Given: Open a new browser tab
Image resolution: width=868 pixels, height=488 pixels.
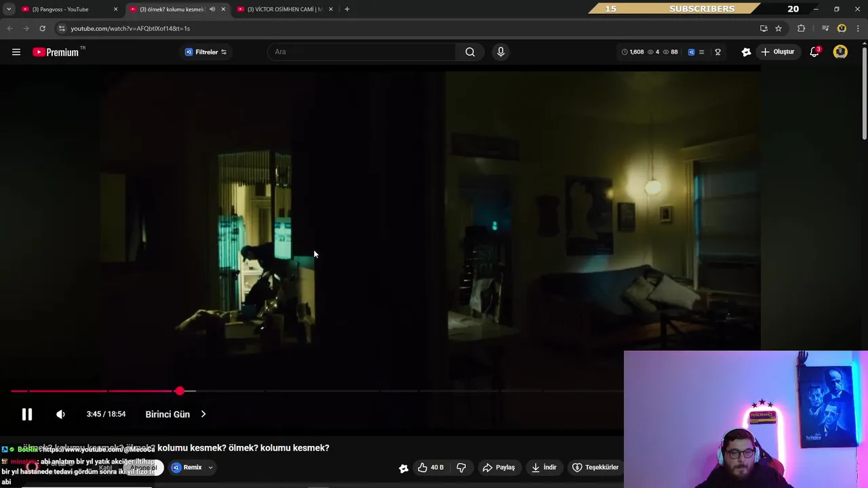Looking at the screenshot, I should (x=347, y=9).
